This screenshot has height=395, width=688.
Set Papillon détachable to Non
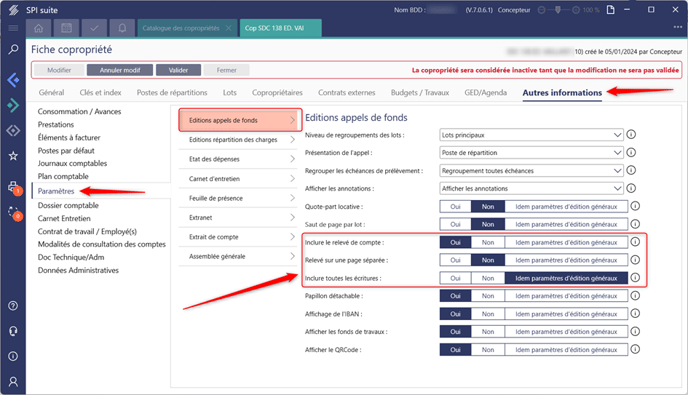click(488, 296)
